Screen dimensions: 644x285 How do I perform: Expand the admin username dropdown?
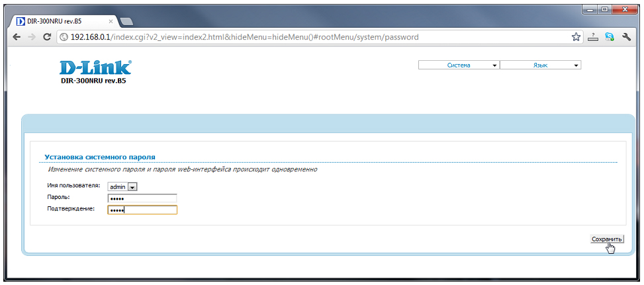[132, 187]
